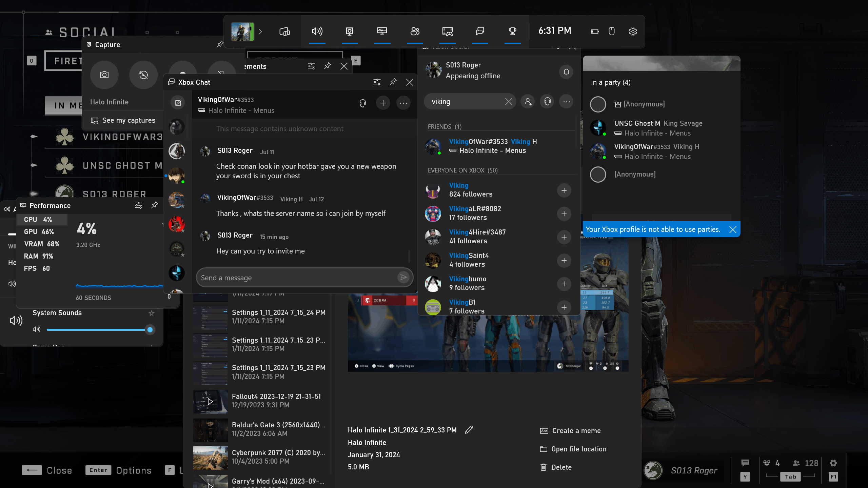The image size is (868, 488).
Task: Click the add friend icon next to Viking
Action: pos(564,190)
